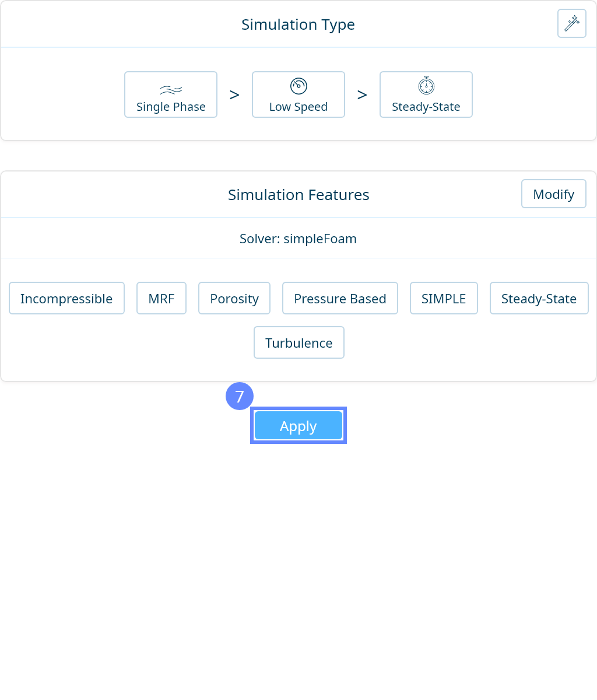597x700 pixels.
Task: Toggle the MRF feature tag
Action: 161,298
